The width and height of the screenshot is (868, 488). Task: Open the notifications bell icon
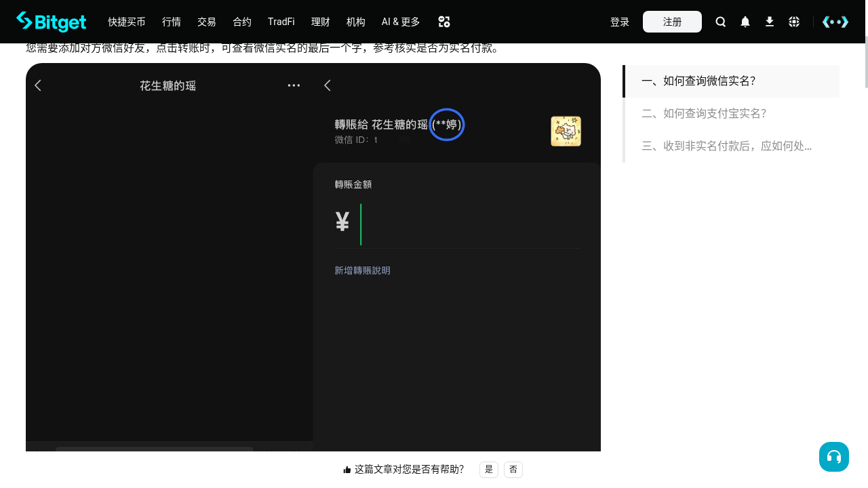[x=745, y=22]
